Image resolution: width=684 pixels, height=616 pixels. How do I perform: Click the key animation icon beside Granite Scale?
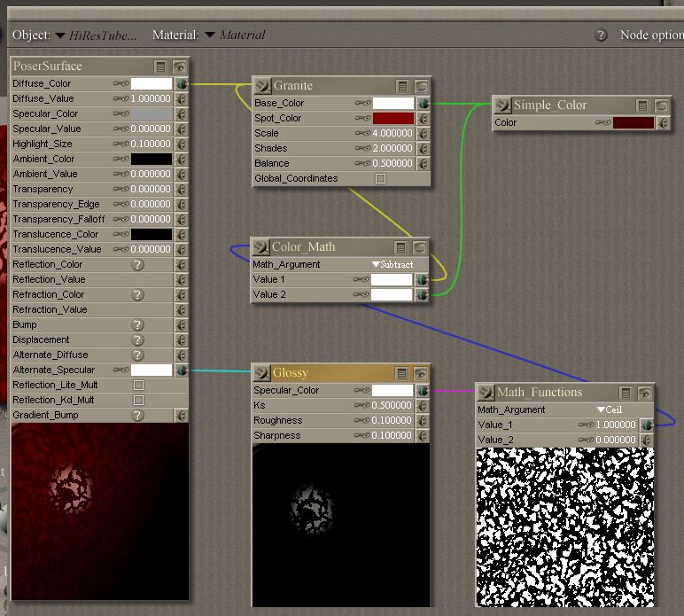pos(362,133)
